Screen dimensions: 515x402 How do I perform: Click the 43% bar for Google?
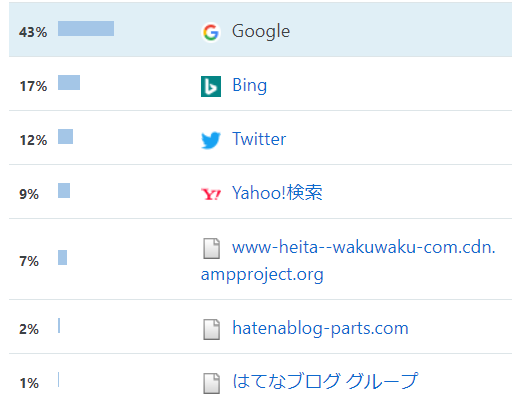[86, 28]
